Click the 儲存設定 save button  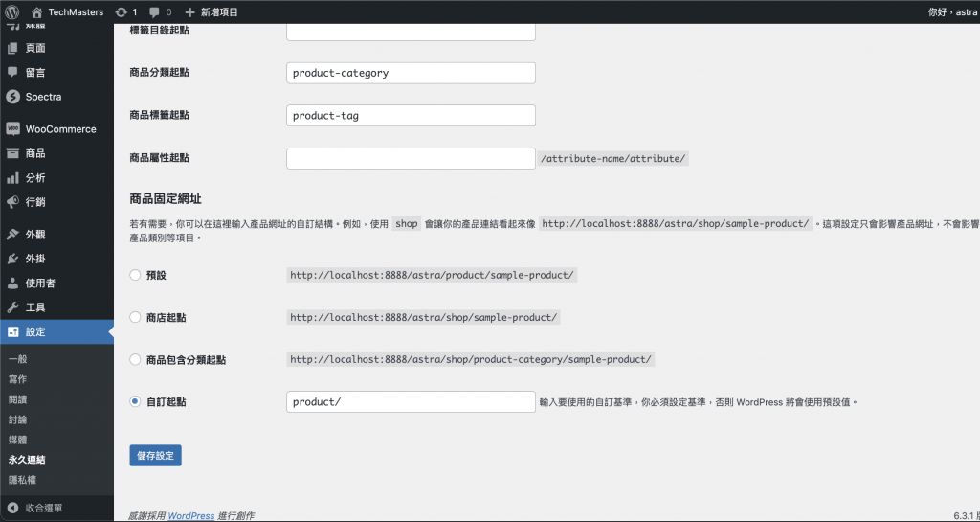156,456
